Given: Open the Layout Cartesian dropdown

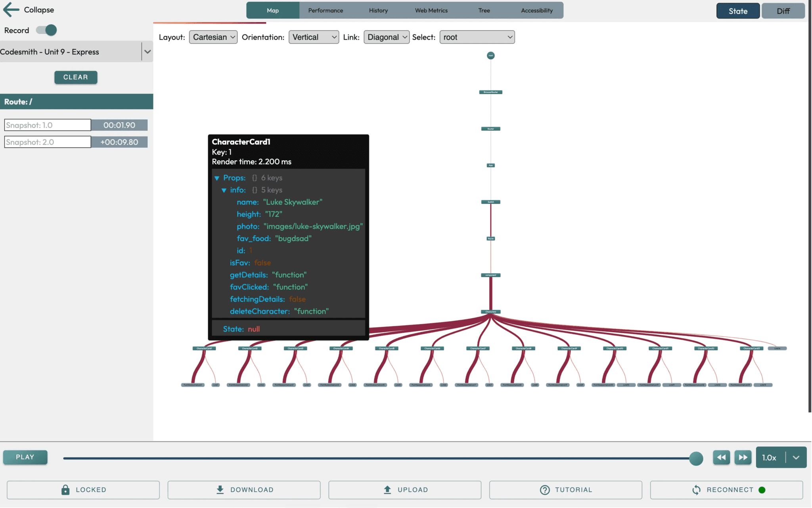Looking at the screenshot, I should tap(213, 37).
